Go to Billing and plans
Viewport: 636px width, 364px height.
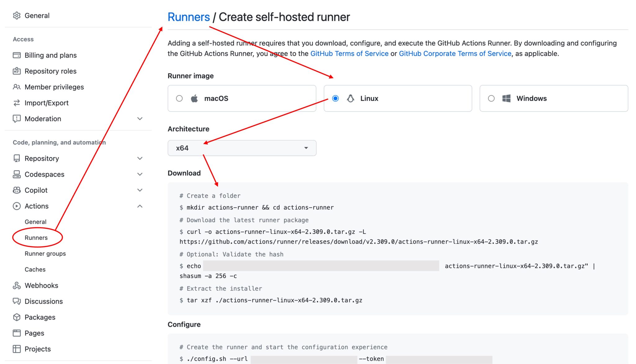[51, 55]
